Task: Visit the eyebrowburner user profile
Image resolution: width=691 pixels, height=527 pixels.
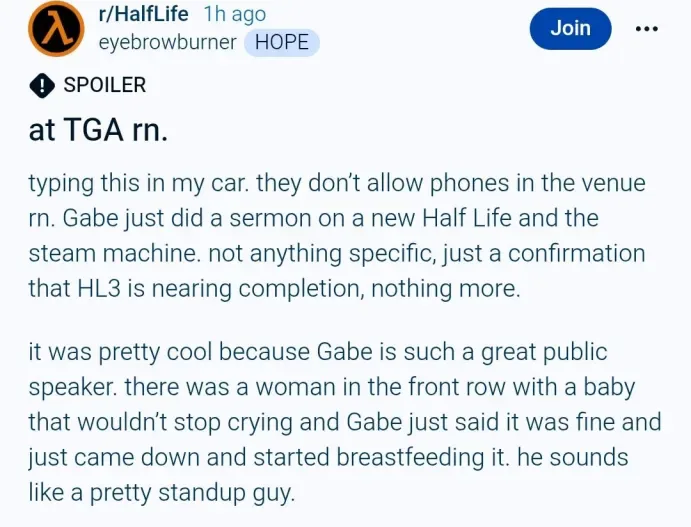Action: [169, 42]
